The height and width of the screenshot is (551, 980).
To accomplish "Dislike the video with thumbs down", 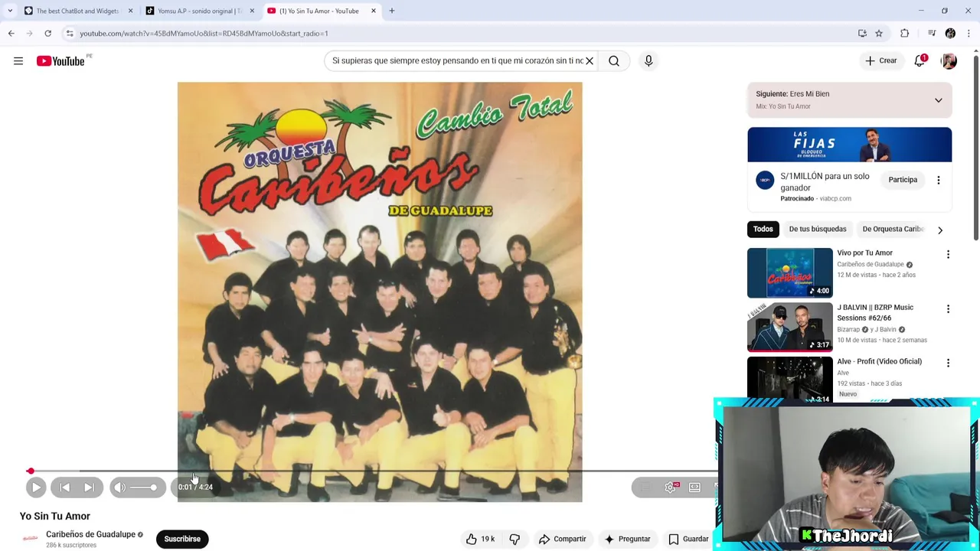I will click(514, 539).
